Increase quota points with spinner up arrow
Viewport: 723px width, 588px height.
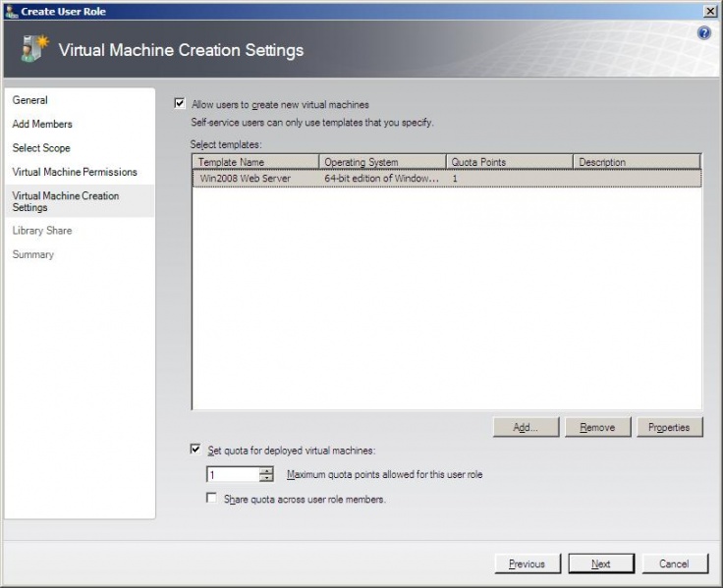tap(266, 470)
